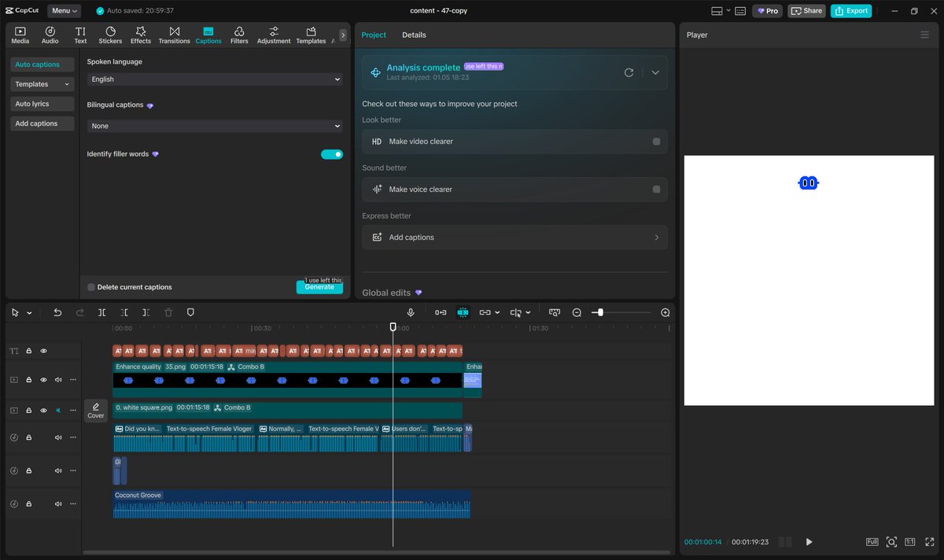Screen dimensions: 944x560
Task: Open the select tool mode dropdown arrow
Action: (30, 313)
